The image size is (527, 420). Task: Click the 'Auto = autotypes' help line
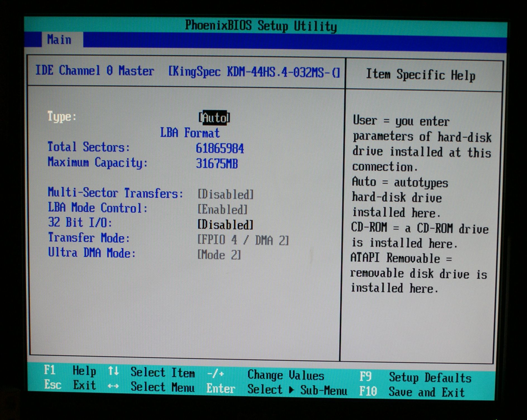tap(400, 182)
